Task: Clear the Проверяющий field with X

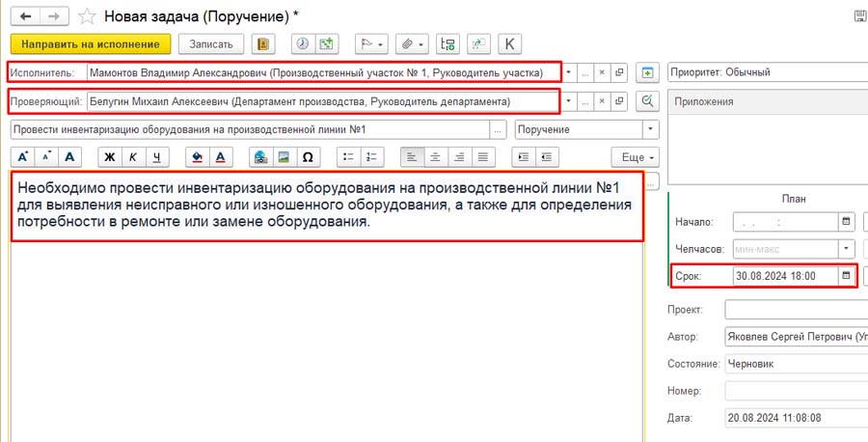Action: point(602,101)
